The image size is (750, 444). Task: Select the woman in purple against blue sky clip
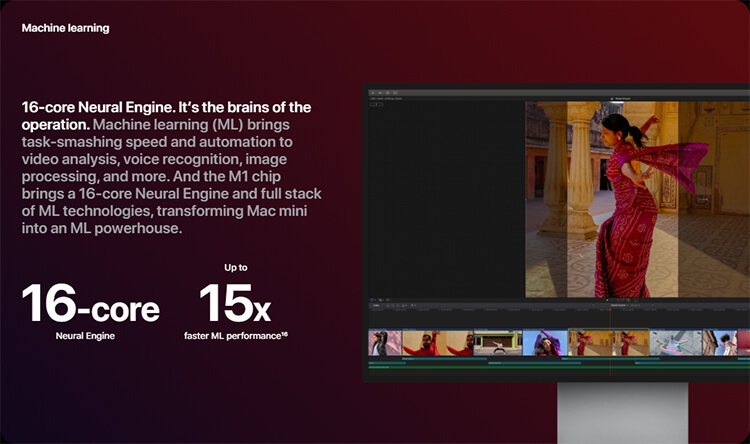tap(545, 343)
